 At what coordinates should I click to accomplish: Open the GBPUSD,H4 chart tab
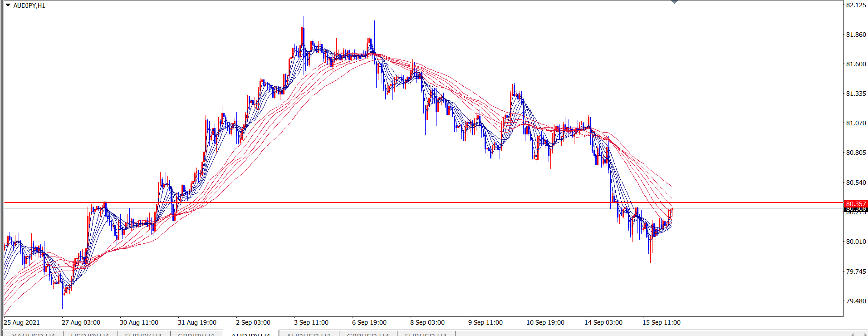pos(368,334)
